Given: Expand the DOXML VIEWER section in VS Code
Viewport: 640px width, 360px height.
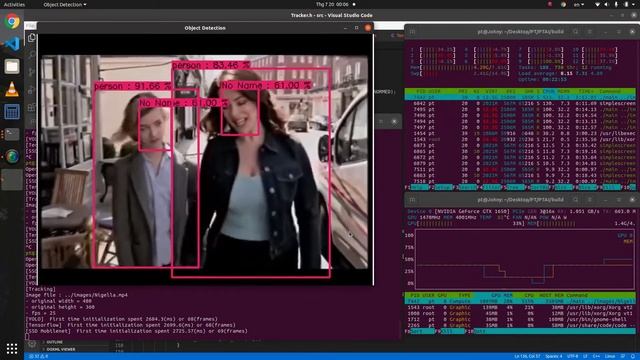Looking at the screenshot, I should 60,349.
